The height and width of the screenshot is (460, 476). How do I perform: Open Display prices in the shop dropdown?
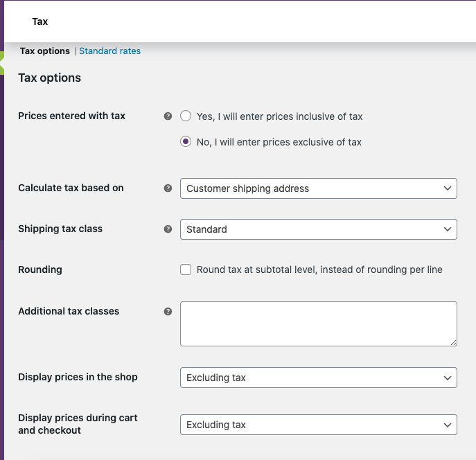[x=318, y=378]
